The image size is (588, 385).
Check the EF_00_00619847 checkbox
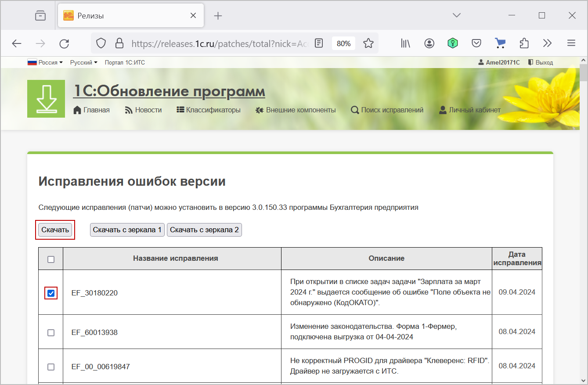51,367
